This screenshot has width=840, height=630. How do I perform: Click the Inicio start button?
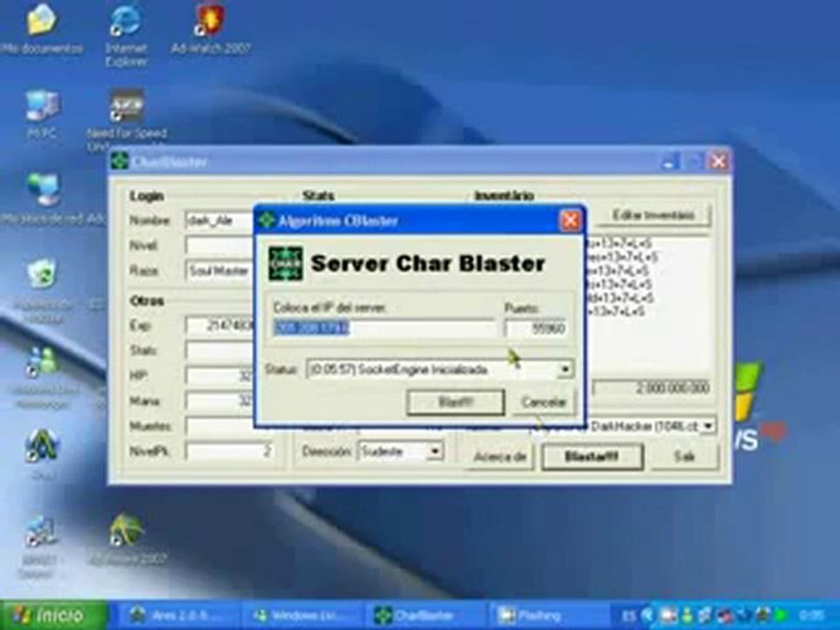[x=52, y=615]
